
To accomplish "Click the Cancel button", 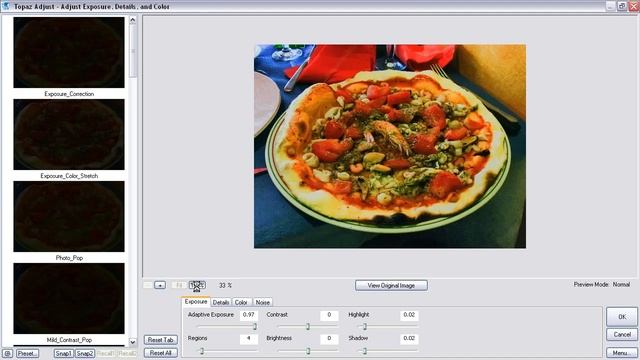I will tap(622, 334).
